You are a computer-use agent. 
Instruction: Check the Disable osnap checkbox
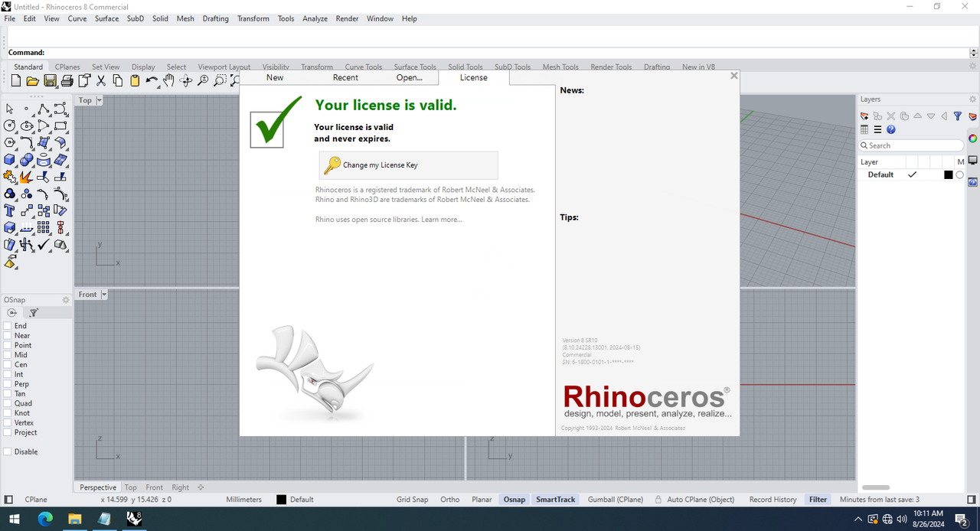click(8, 451)
